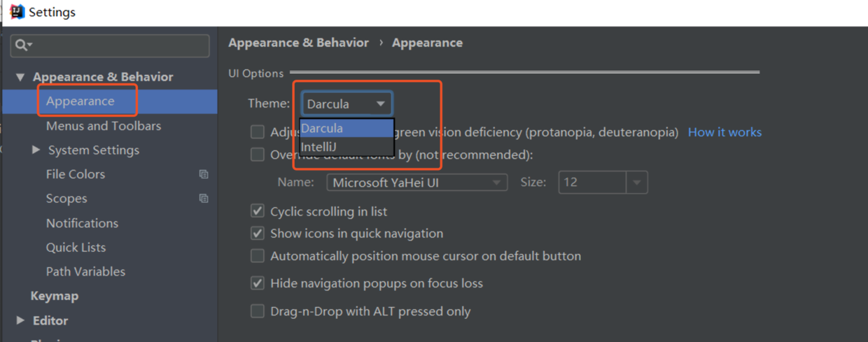Disable Show icons in quick navigation

(x=258, y=234)
